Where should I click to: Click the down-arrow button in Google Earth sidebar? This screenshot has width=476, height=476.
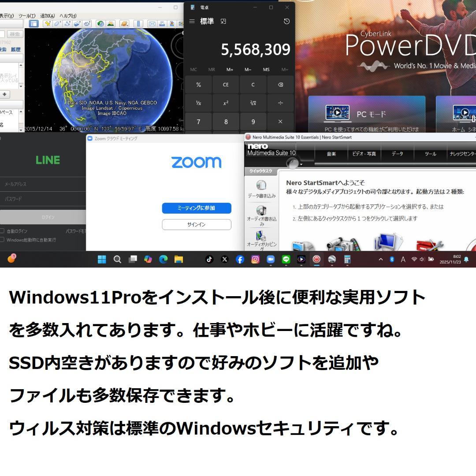click(x=4, y=94)
